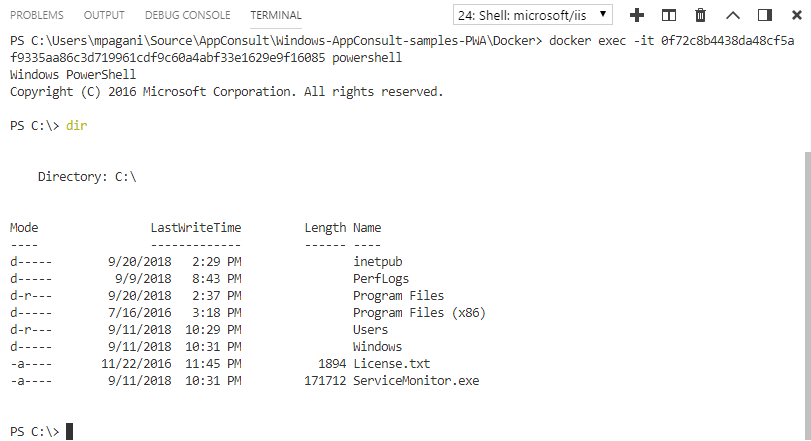Click License.txt in the listing
This screenshot has width=811, height=441.
tap(392, 364)
